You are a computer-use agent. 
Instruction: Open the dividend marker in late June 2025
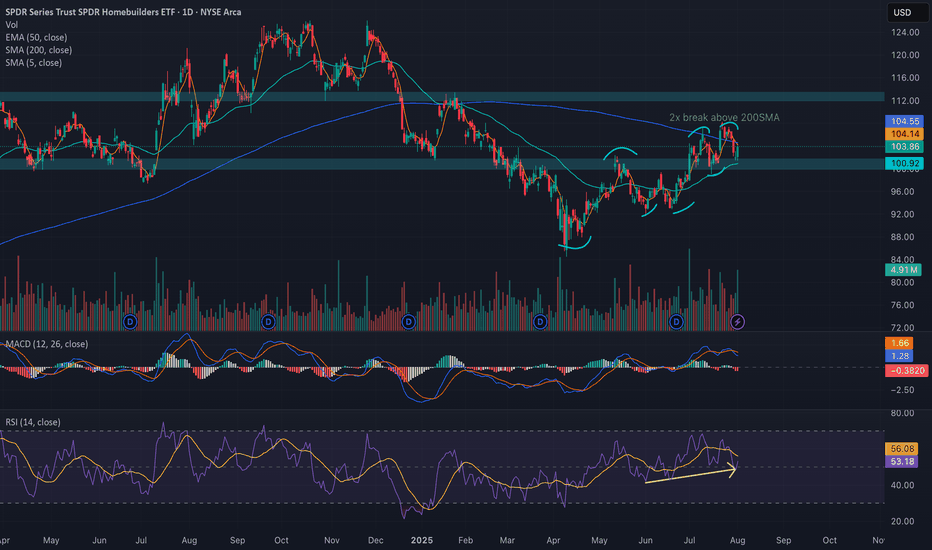[676, 322]
